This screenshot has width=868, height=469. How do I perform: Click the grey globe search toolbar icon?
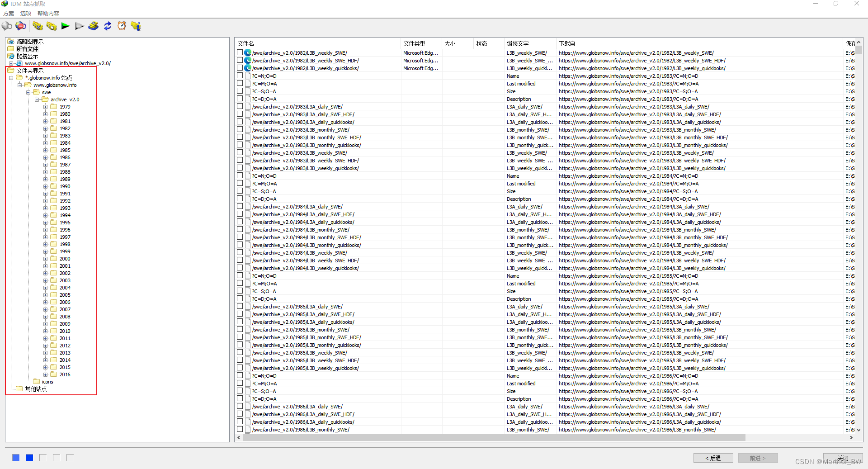pos(7,26)
